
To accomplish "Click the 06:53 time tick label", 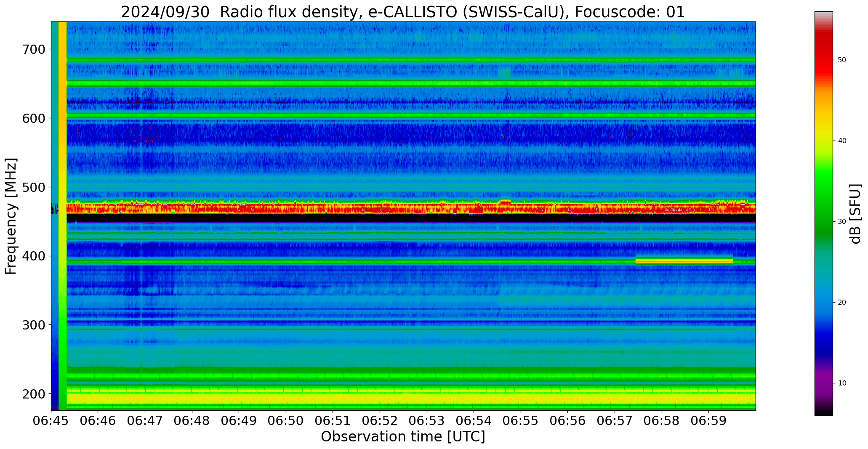I will pos(427,421).
